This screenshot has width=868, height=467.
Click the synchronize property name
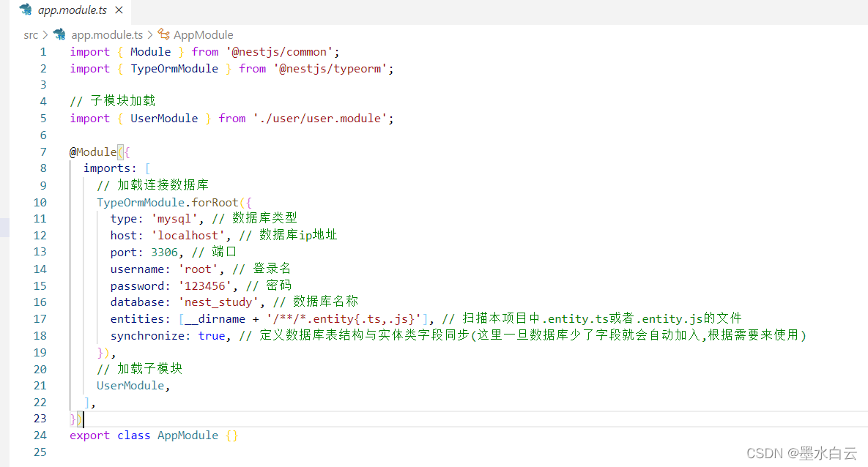click(x=146, y=336)
